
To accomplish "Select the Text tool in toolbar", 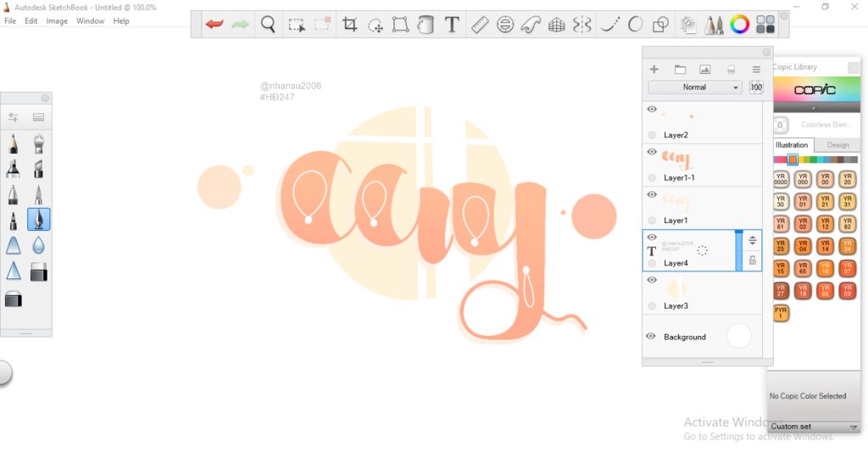I will click(x=453, y=25).
